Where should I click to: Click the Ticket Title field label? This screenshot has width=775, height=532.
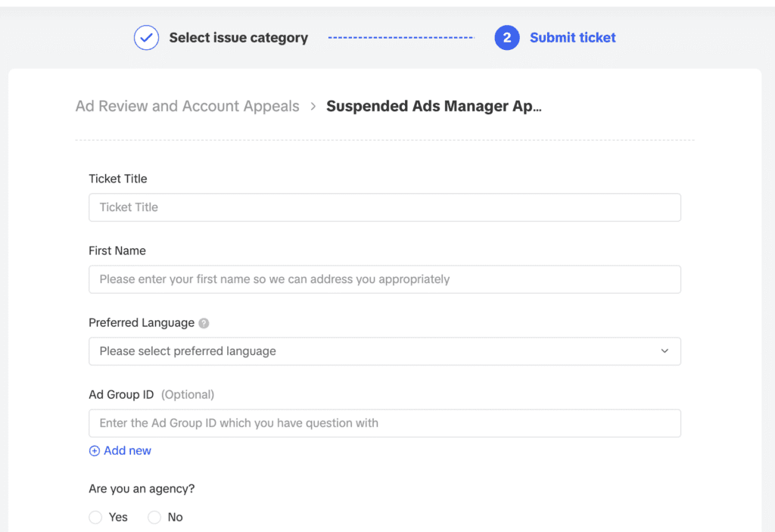[118, 179]
